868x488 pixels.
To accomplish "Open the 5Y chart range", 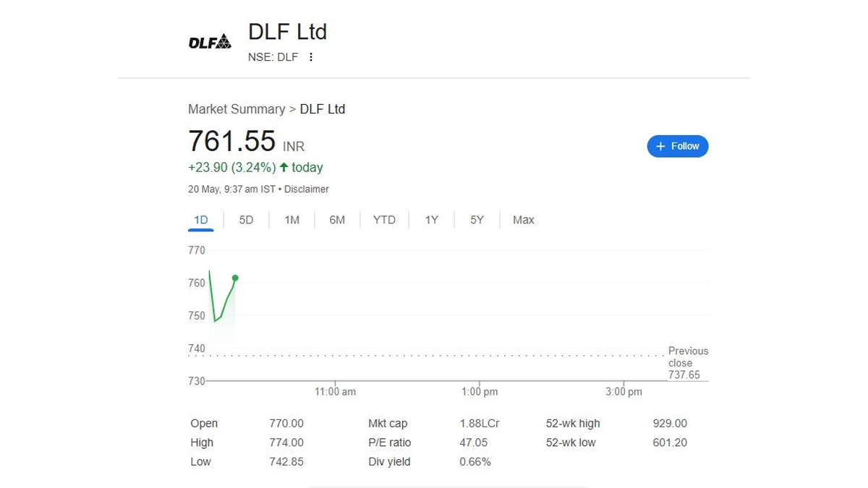I will (x=477, y=220).
